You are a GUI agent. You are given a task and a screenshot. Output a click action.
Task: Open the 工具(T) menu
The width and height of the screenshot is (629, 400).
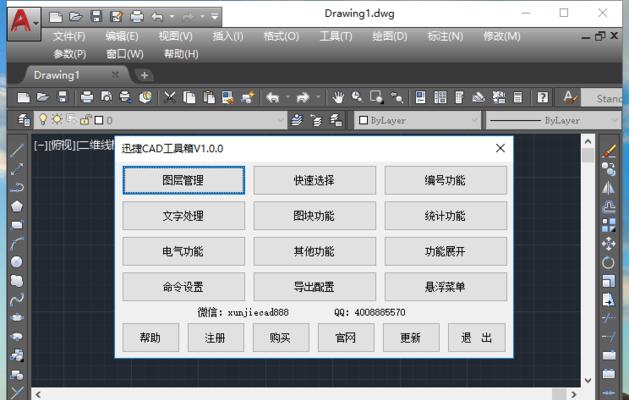click(x=336, y=37)
